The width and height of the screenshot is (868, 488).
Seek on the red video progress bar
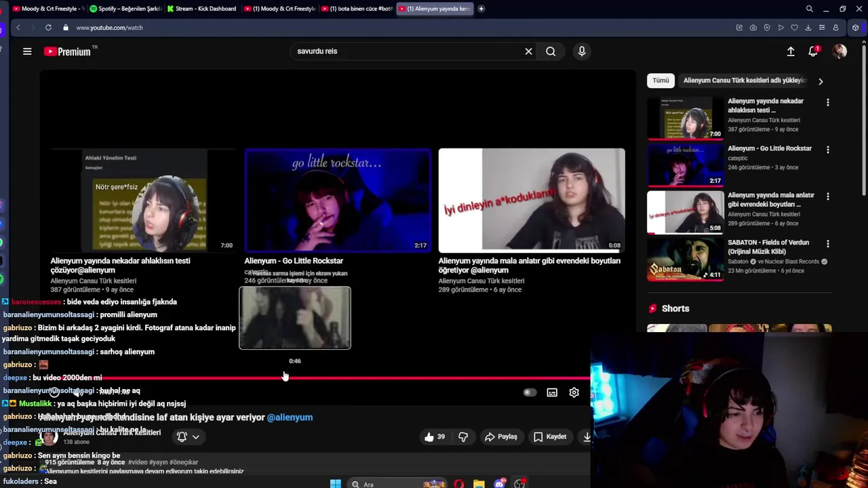[x=315, y=378]
